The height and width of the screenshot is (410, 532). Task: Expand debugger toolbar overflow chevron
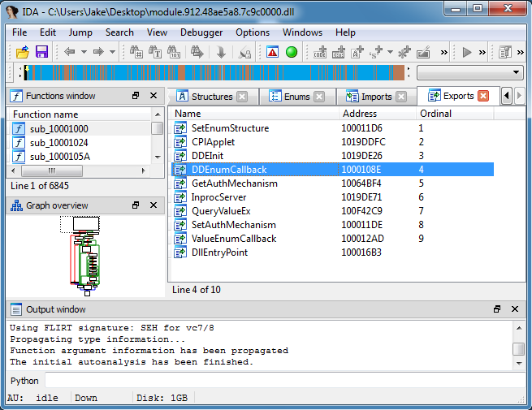coord(482,52)
